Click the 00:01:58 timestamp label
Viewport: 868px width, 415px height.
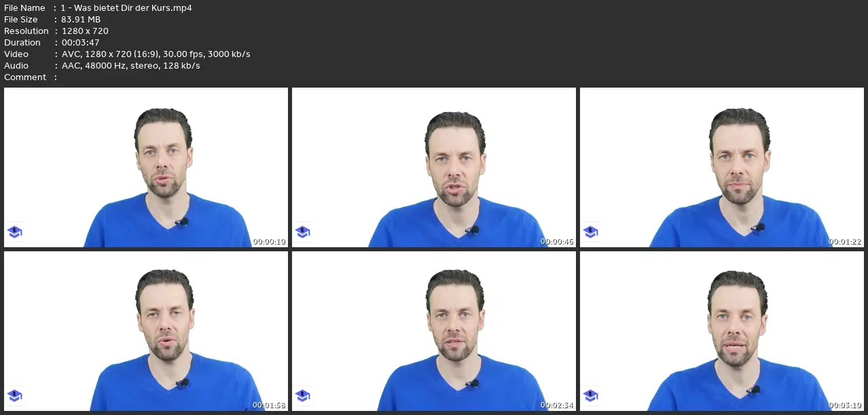(x=270, y=405)
